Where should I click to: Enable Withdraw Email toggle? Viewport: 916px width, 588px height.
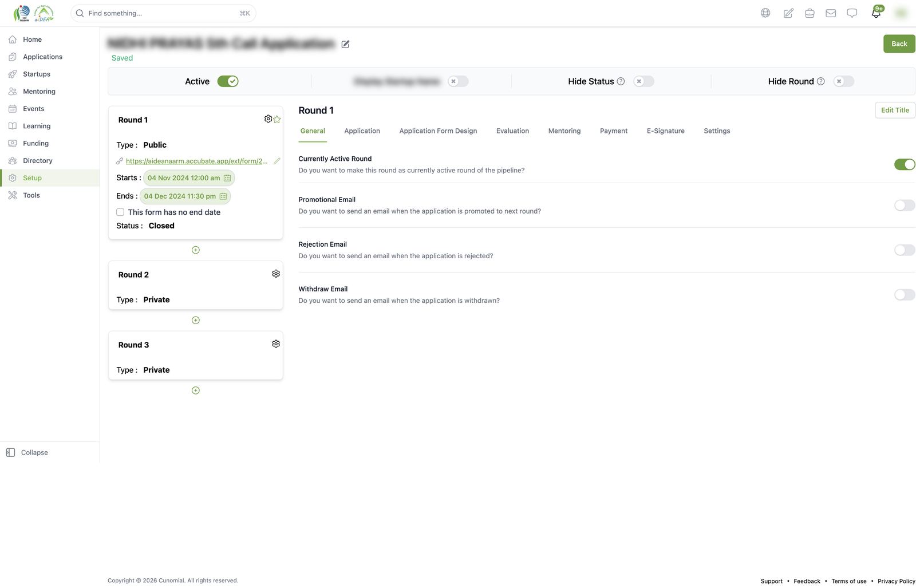click(x=905, y=294)
